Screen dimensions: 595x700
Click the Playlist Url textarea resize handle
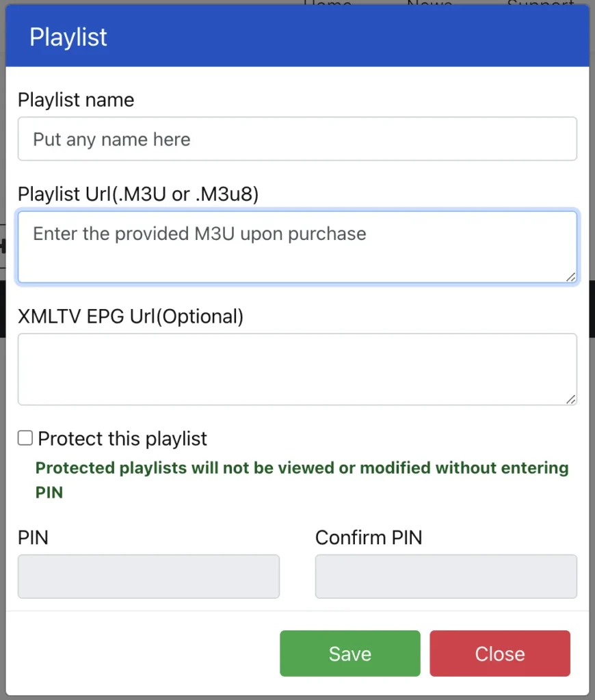[x=571, y=277]
